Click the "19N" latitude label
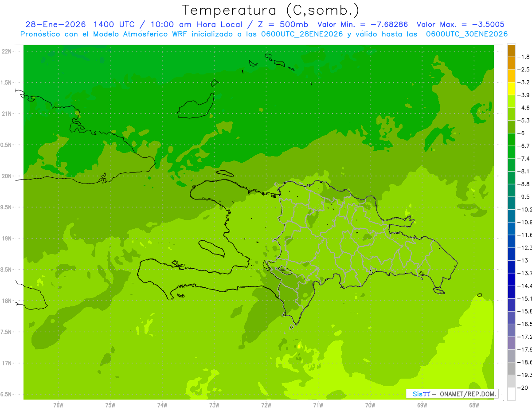Screen dimensions: 532x411 coord(7,238)
